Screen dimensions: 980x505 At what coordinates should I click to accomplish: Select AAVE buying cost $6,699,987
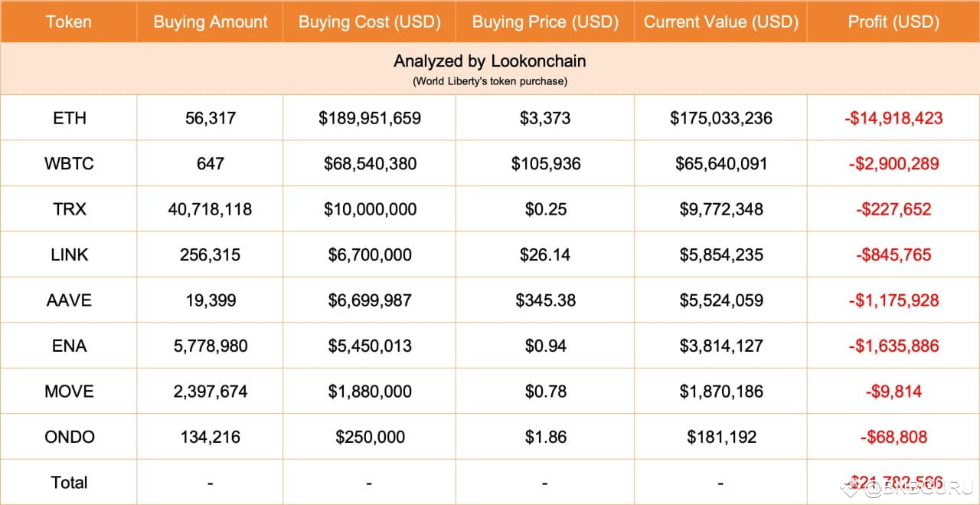(x=370, y=300)
